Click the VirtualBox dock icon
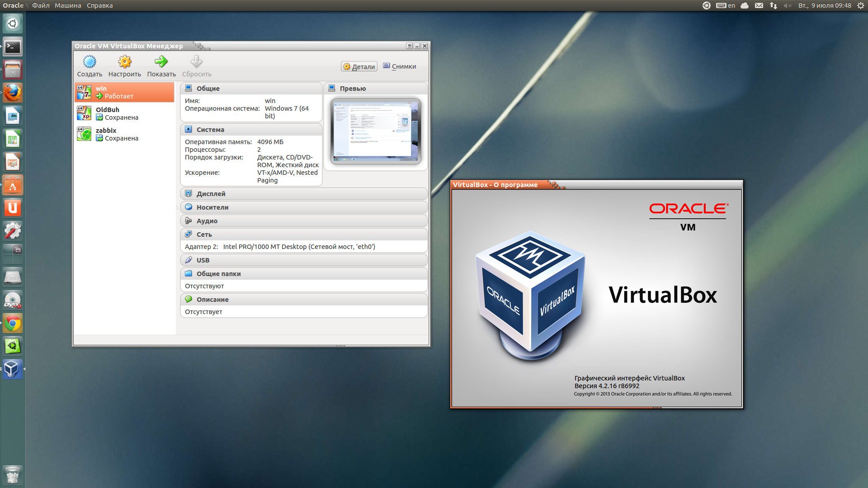The width and height of the screenshot is (868, 488). pyautogui.click(x=13, y=369)
